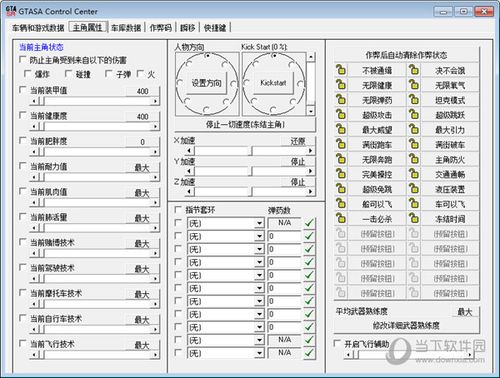Switch to the 车辆和游戏数据 tab
The image size is (500, 378).
(x=38, y=28)
